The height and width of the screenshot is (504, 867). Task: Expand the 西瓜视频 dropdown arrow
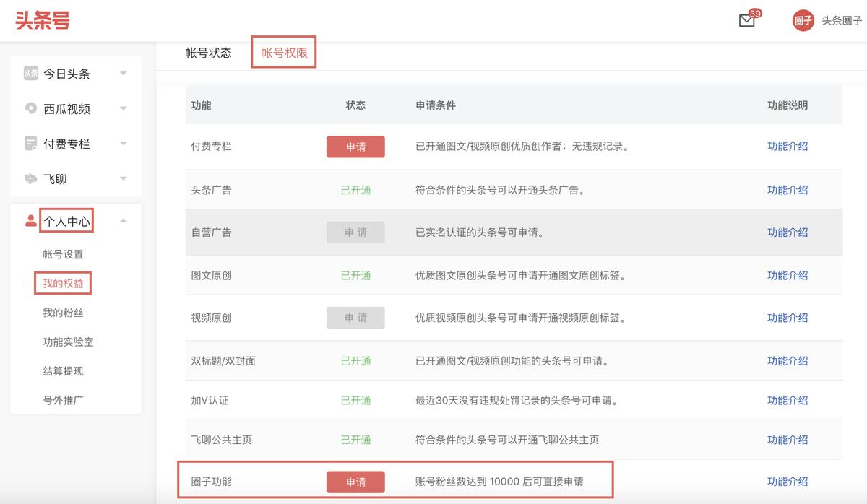click(x=124, y=108)
